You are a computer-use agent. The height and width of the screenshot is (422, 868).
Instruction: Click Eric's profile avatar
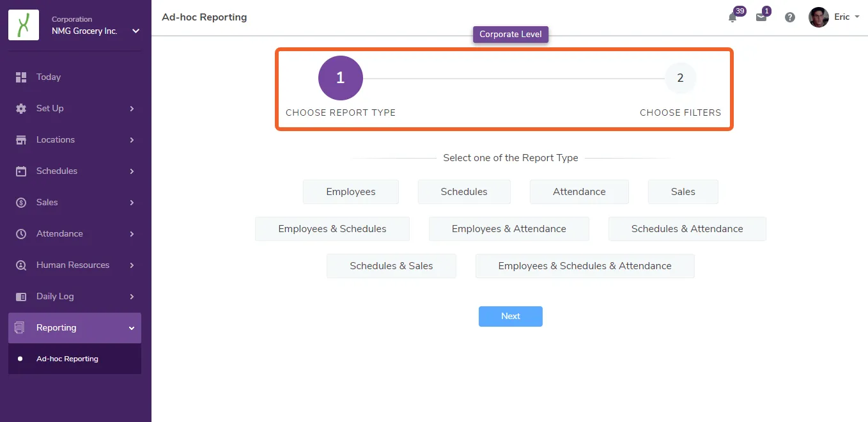click(x=819, y=17)
